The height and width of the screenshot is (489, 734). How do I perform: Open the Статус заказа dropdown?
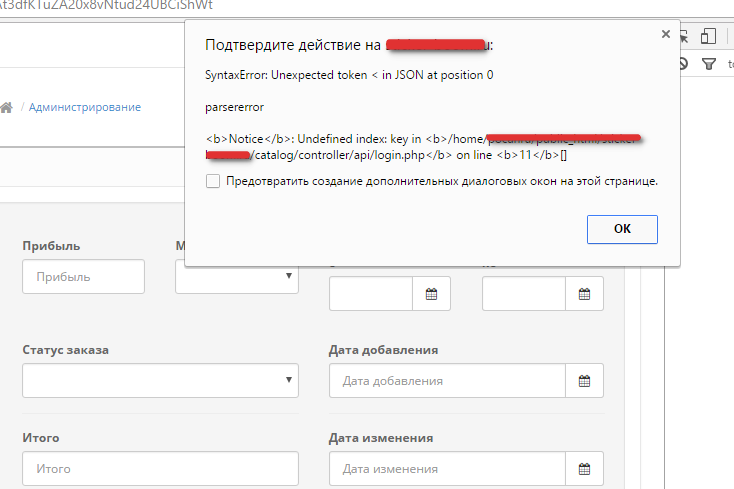coord(160,380)
